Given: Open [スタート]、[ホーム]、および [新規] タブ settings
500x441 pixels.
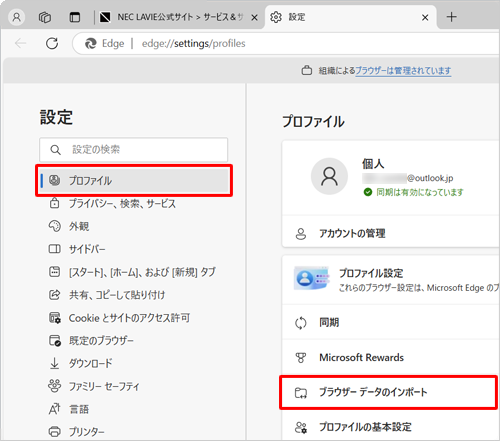Looking at the screenshot, I should coord(142,272).
